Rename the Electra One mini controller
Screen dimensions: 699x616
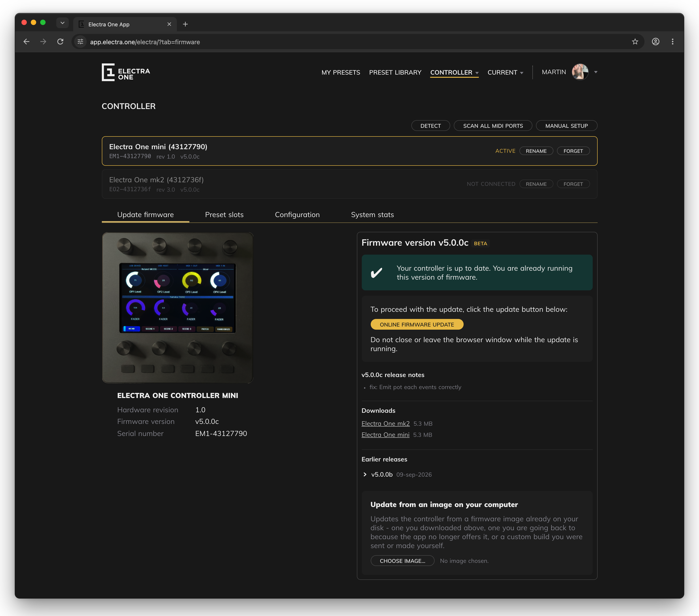click(536, 151)
